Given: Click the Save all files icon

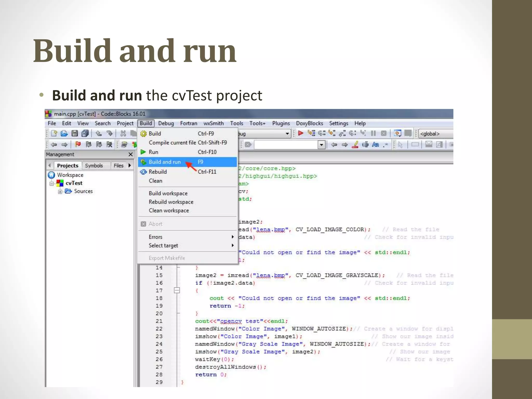Looking at the screenshot, I should click(85, 134).
